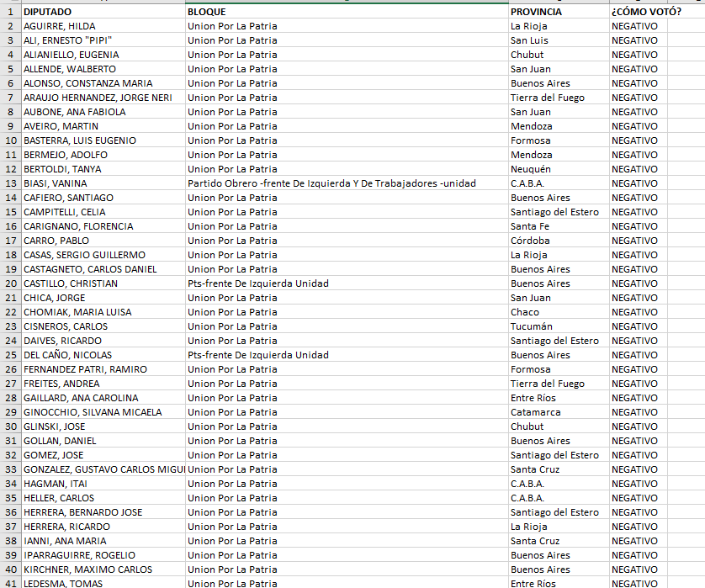Select the DIPUTADO header cell
The image size is (705, 588).
point(103,12)
